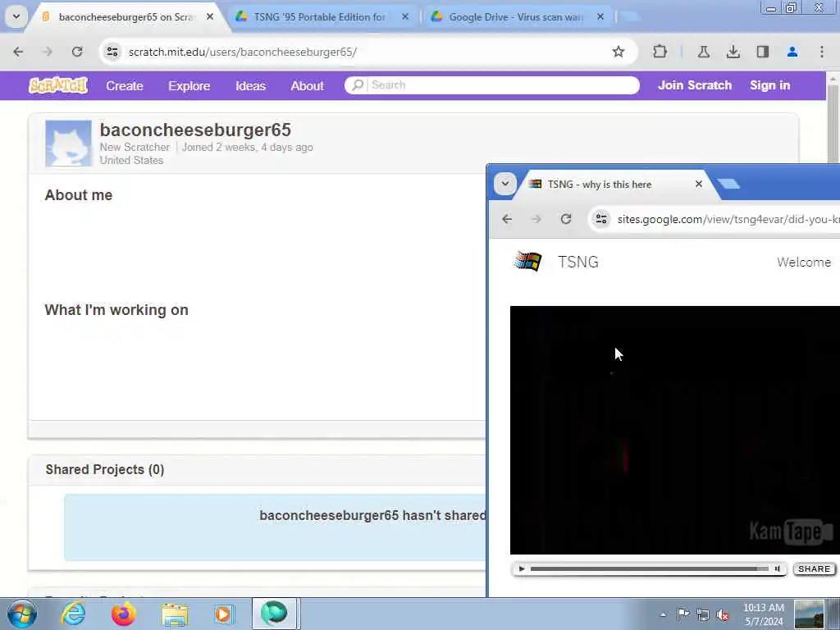Open the taskbar clock showing 10:13 AM
Viewport: 840px width, 630px height.
tap(764, 614)
